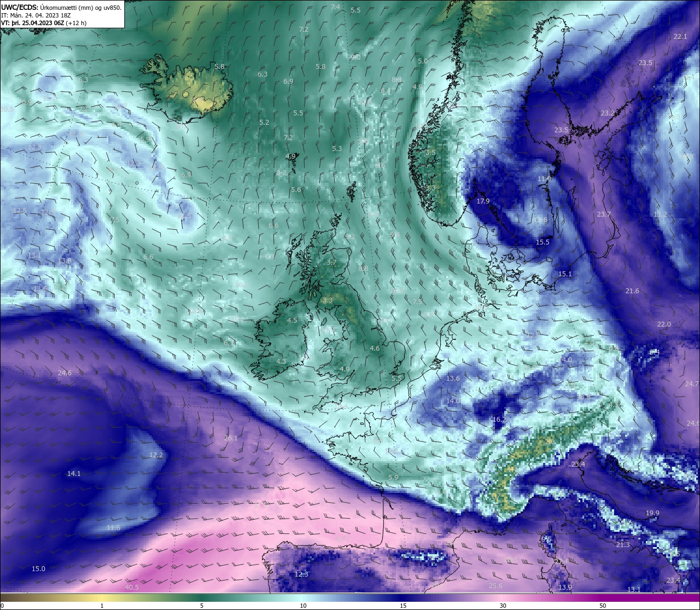Click the 5.6 value label

296,190
